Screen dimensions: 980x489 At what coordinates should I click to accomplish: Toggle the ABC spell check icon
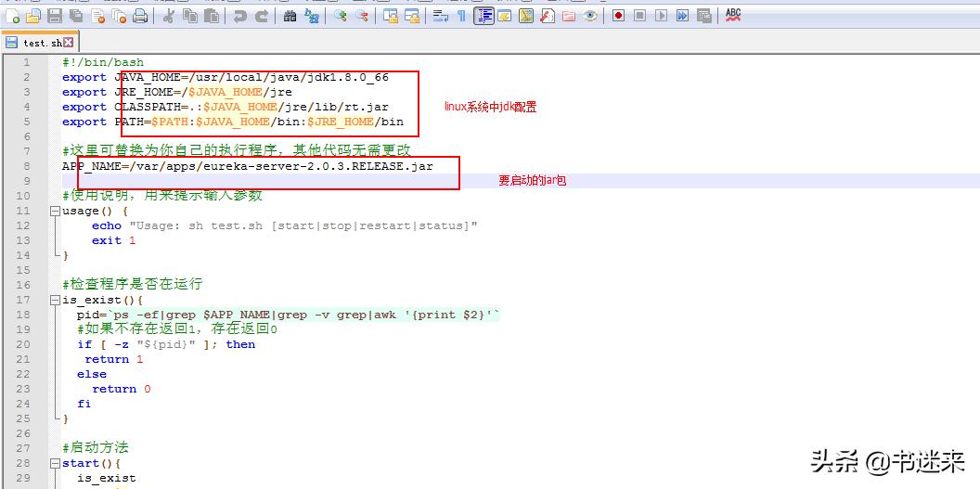733,16
